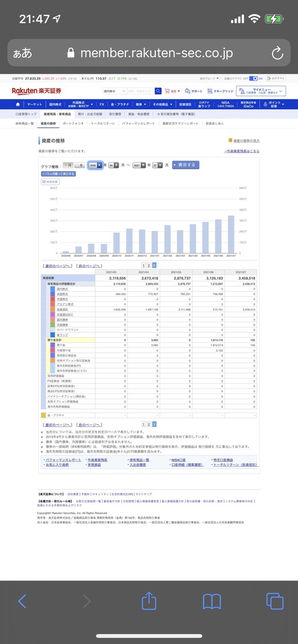Click the blue search magnifier button
298x644 pixels.
click(x=158, y=91)
